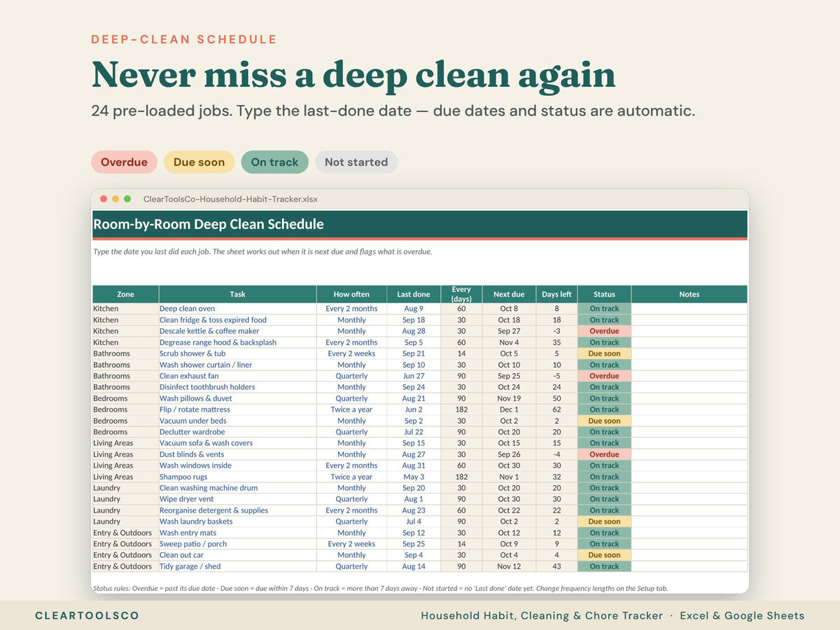The height and width of the screenshot is (630, 840).
Task: Click the How often column header
Action: [x=351, y=294]
